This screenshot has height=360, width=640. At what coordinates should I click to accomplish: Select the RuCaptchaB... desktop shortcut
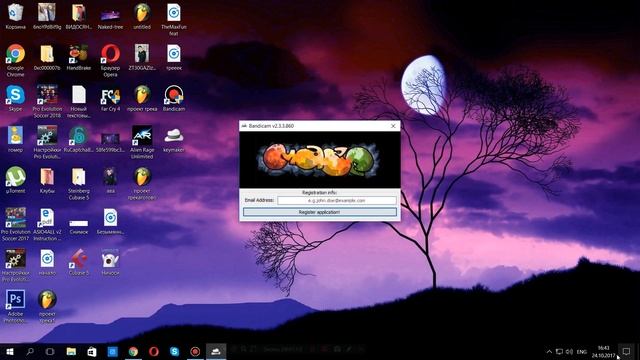tap(79, 140)
